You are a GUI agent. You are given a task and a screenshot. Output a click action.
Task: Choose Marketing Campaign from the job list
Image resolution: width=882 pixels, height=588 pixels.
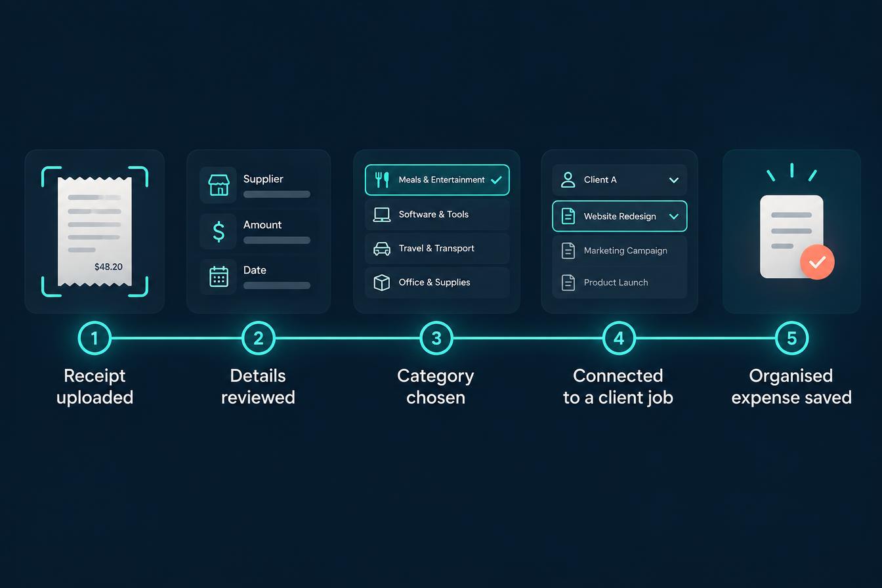[619, 251]
